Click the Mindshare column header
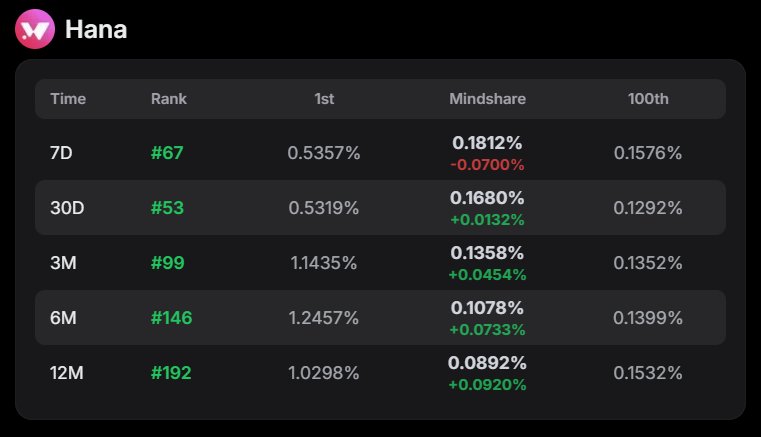 [x=487, y=99]
